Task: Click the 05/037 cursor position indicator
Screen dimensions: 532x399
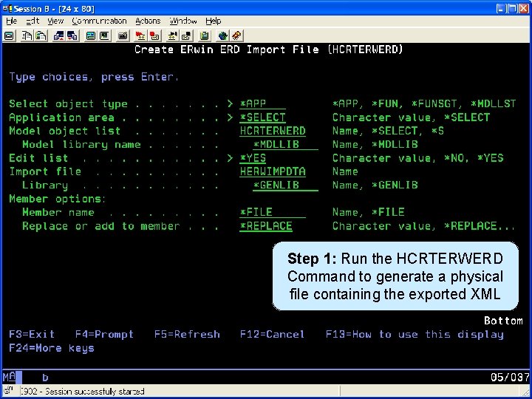Action: (x=510, y=377)
